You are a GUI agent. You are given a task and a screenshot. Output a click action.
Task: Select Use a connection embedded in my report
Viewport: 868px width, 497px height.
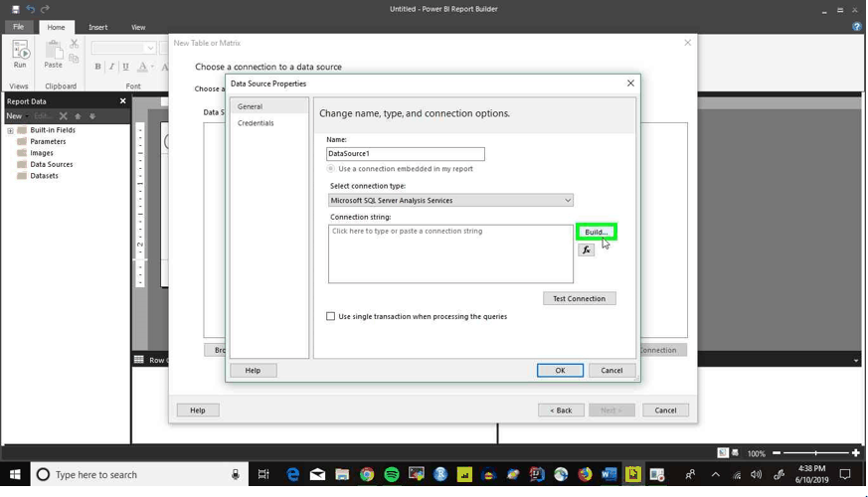point(330,168)
